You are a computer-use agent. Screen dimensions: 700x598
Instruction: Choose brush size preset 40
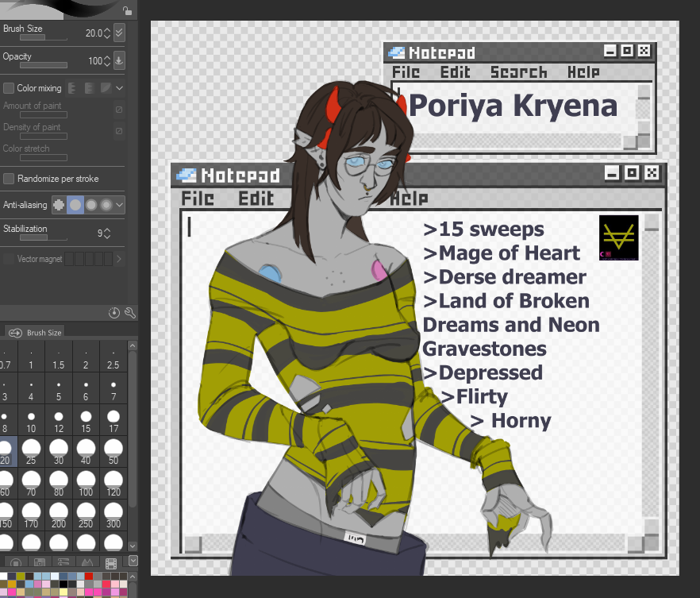tap(86, 452)
